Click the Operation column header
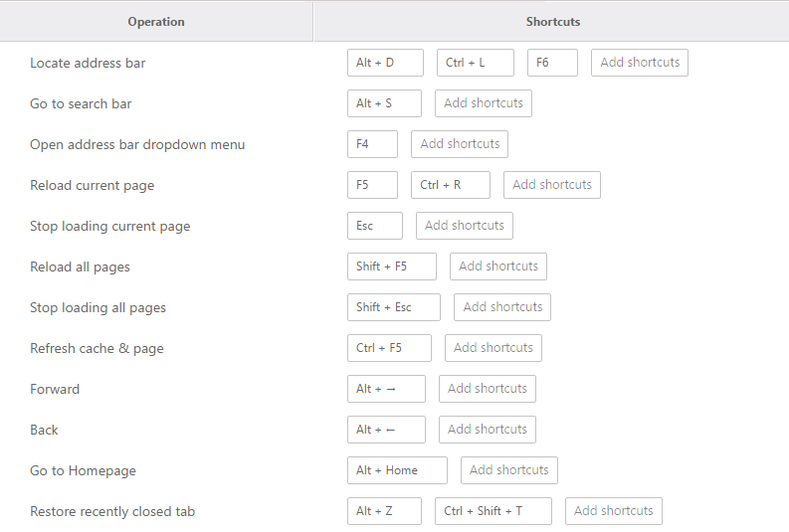 [156, 22]
